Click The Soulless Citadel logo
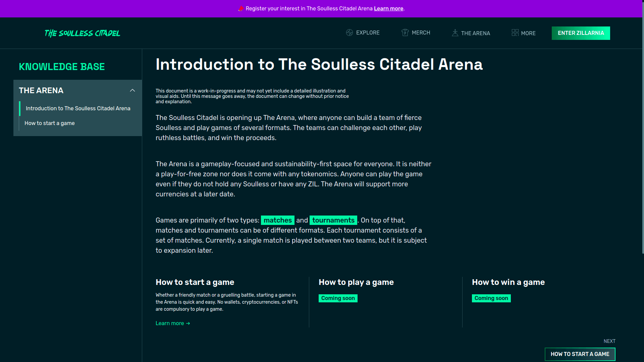The width and height of the screenshot is (644, 362). (x=82, y=33)
